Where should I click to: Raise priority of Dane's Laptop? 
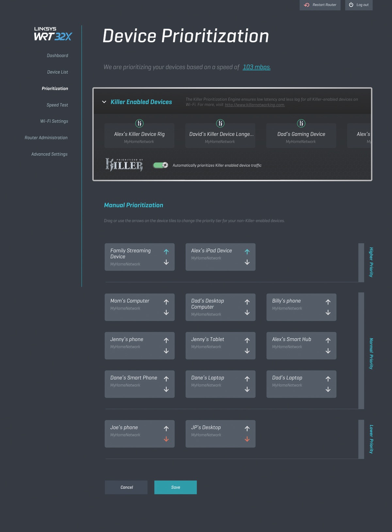tap(247, 379)
